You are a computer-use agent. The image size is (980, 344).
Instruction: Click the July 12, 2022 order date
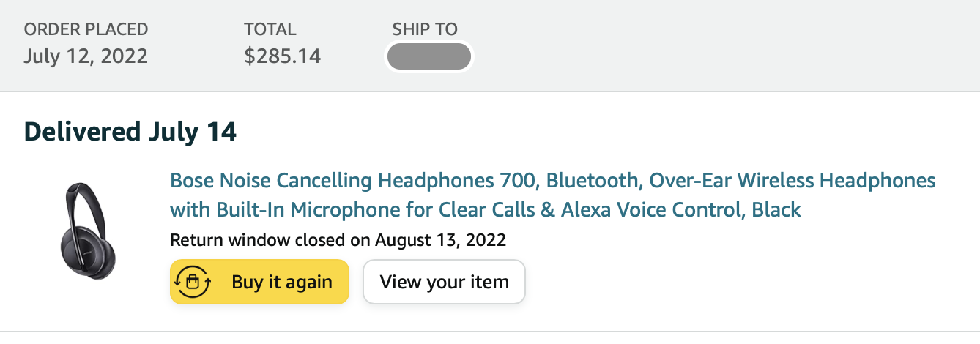click(x=86, y=56)
